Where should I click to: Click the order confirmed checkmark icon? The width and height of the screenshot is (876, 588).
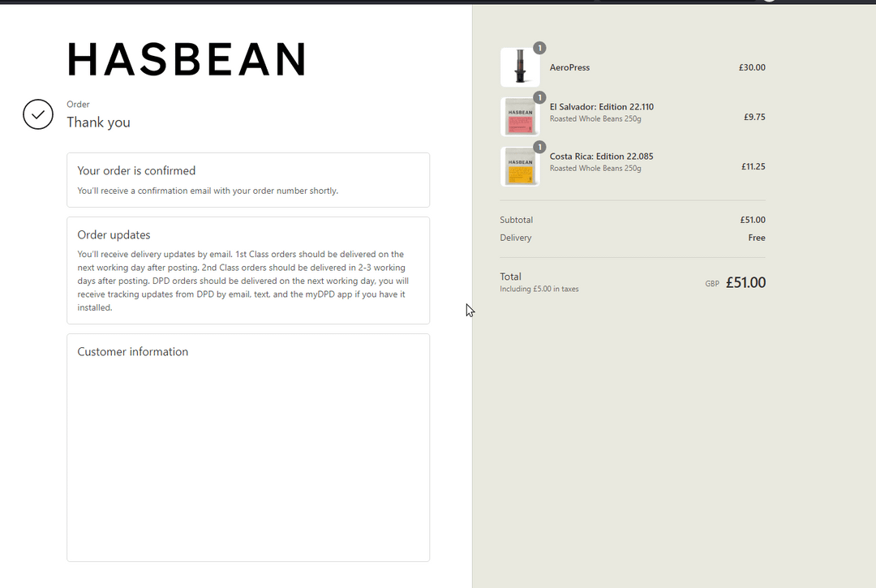pyautogui.click(x=38, y=114)
